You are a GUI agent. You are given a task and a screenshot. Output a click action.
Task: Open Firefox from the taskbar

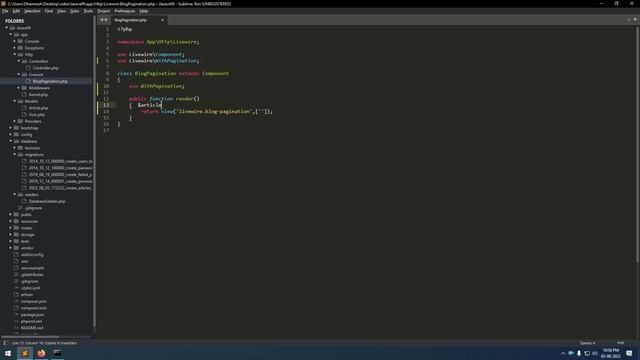tap(41, 353)
